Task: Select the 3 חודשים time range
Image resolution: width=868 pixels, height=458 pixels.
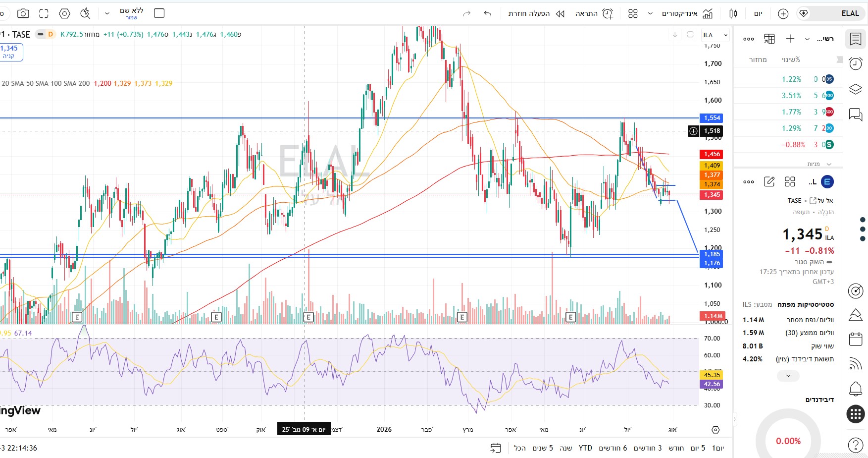Action: point(648,448)
